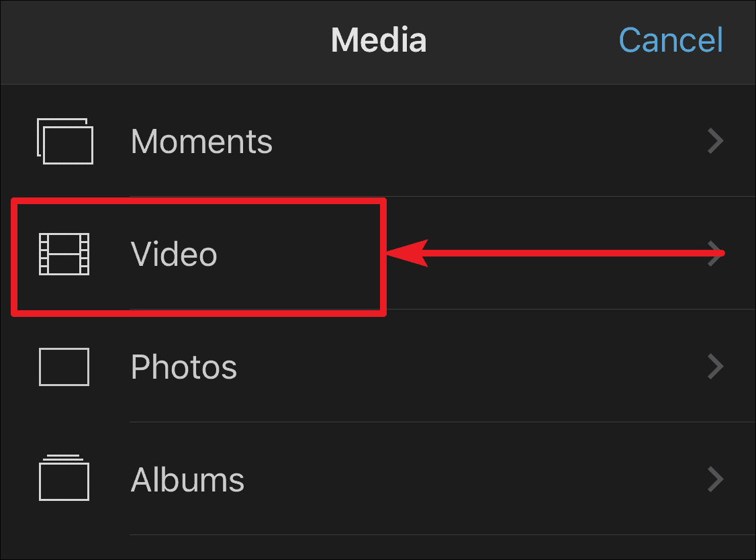Image resolution: width=756 pixels, height=560 pixels.
Task: Tap the Albums stack icon
Action: pyautogui.click(x=64, y=477)
